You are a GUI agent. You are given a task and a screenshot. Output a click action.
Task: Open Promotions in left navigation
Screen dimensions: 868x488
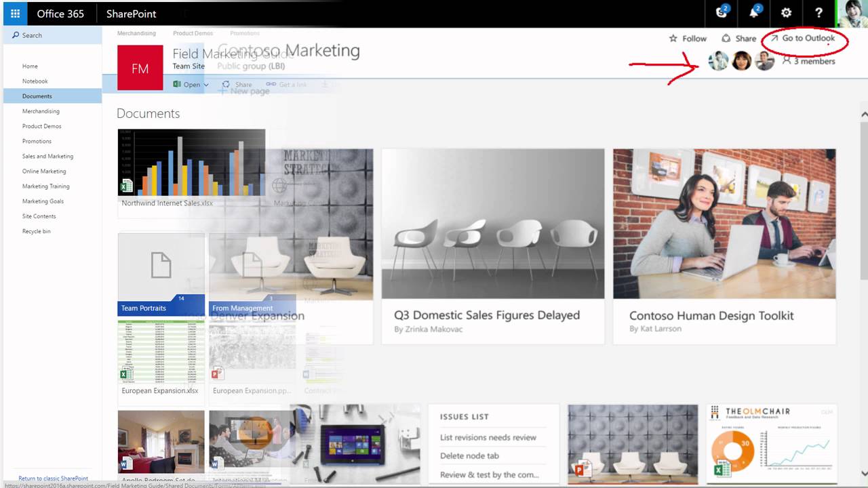(37, 141)
